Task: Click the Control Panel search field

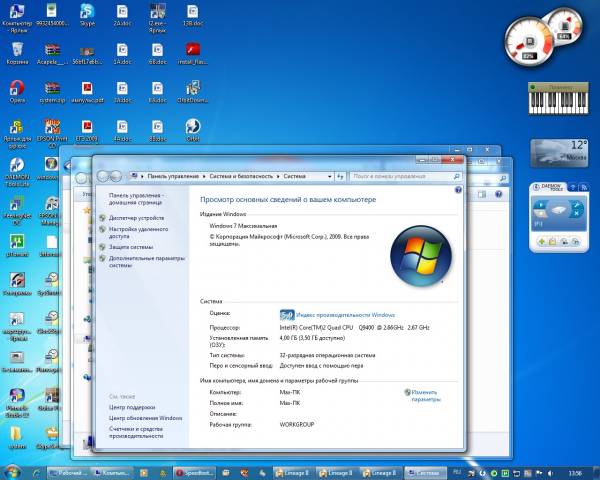Action: coord(405,176)
